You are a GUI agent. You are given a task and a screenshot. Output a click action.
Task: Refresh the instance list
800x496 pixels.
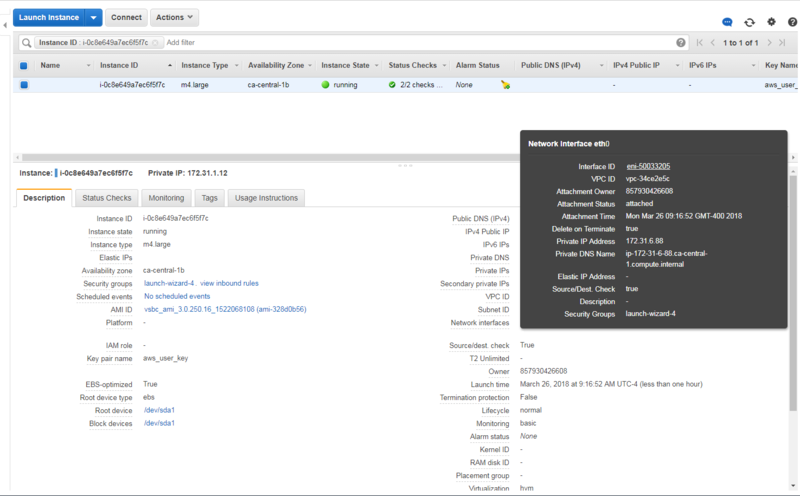pyautogui.click(x=749, y=22)
